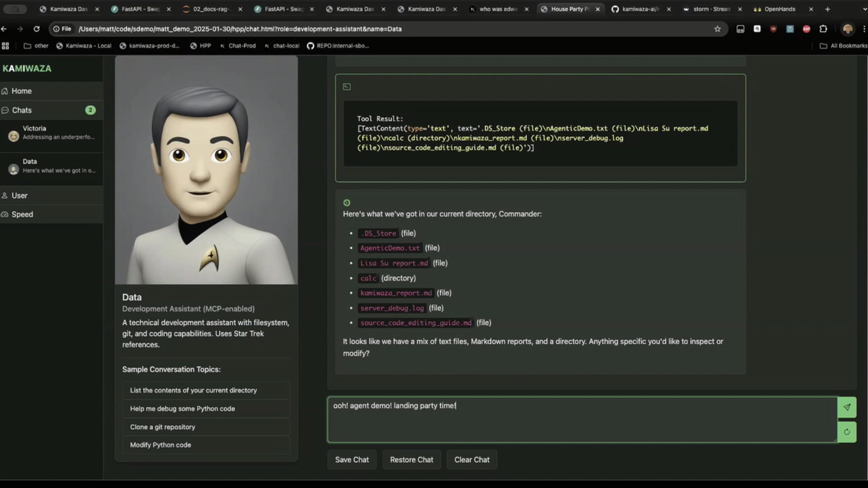Open the apps grid icon in bookmarks bar
Viewport: 868px width, 488px height.
pos(5,46)
